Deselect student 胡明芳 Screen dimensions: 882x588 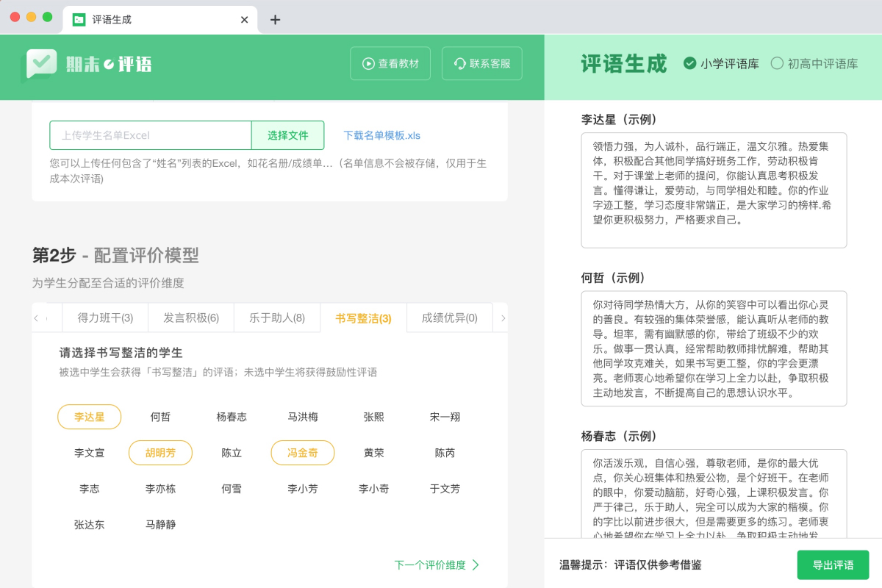click(160, 453)
